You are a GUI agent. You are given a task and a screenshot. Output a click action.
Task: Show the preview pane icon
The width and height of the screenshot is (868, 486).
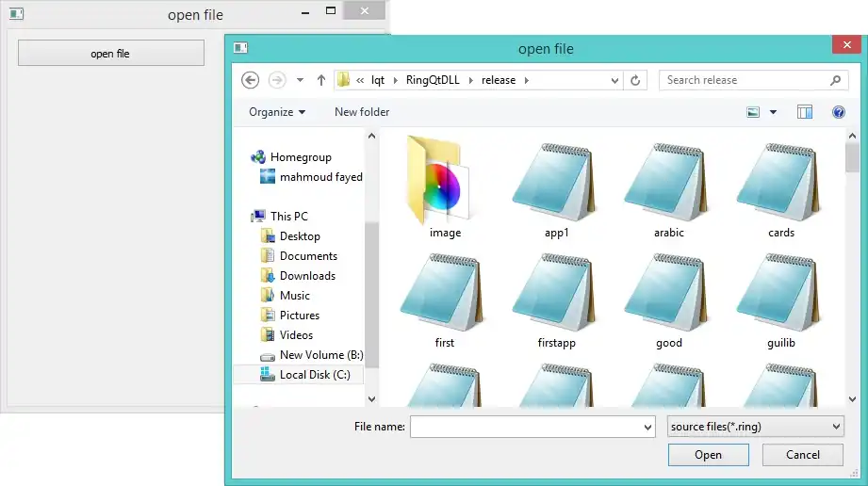804,112
